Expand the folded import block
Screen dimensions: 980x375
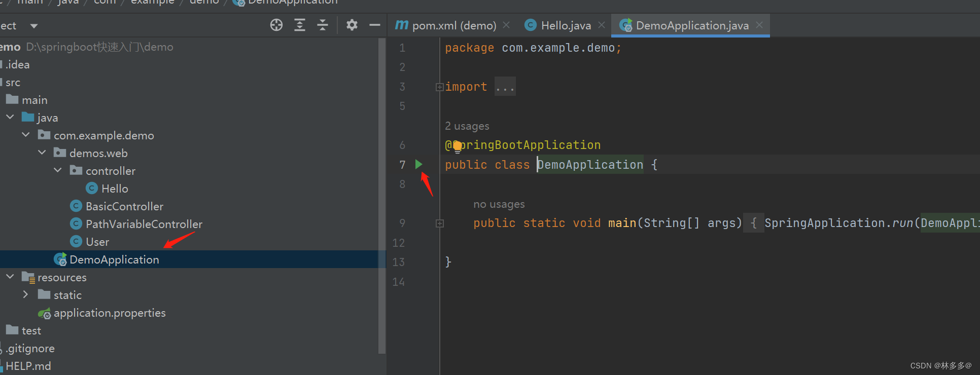(x=439, y=87)
